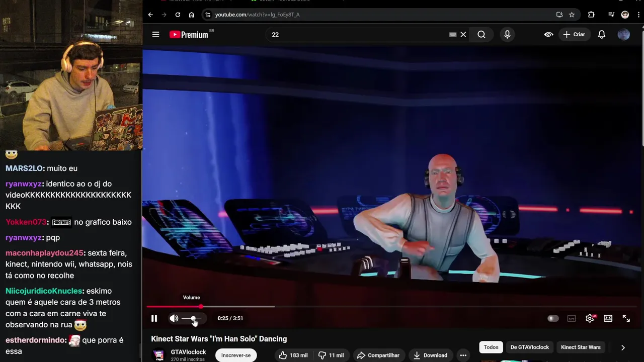Select the Todos filter chip
Screen dimensions: 644x362
[x=491, y=347]
